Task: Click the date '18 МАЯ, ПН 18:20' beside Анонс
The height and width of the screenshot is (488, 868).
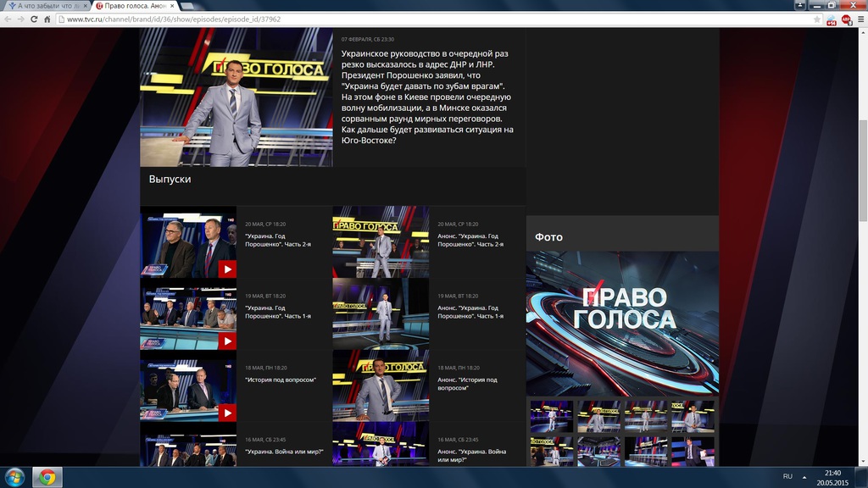Action: (x=459, y=368)
